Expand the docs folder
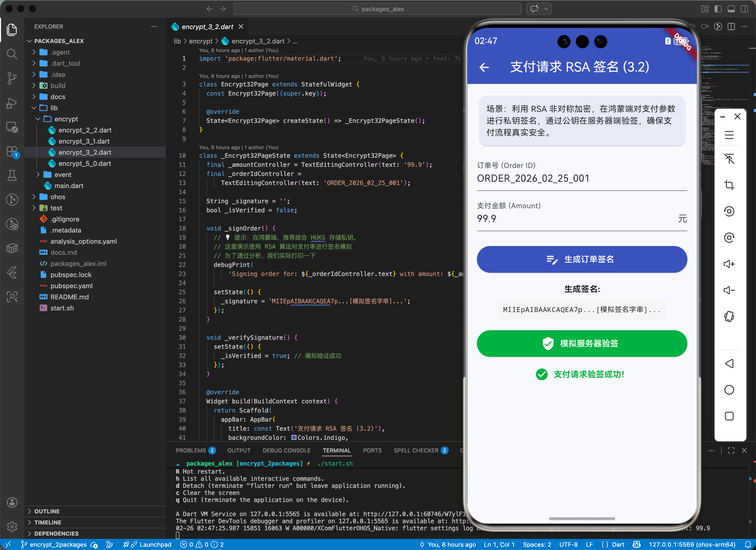756x550 pixels. (58, 97)
